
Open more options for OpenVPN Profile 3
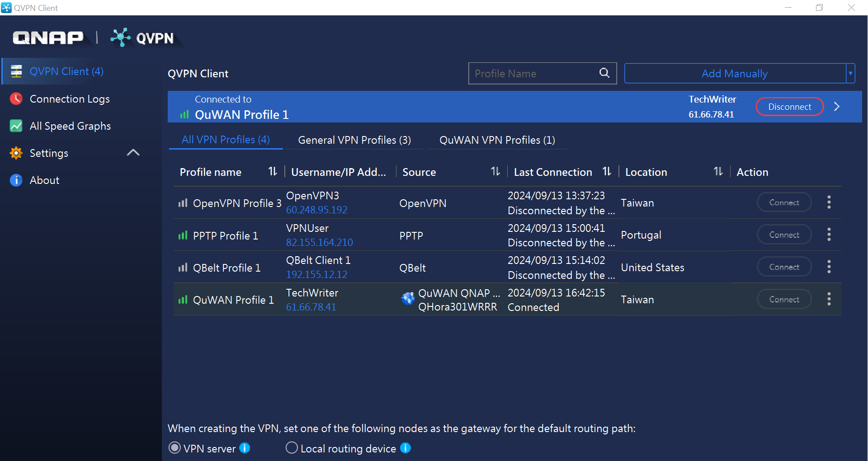pyautogui.click(x=829, y=202)
